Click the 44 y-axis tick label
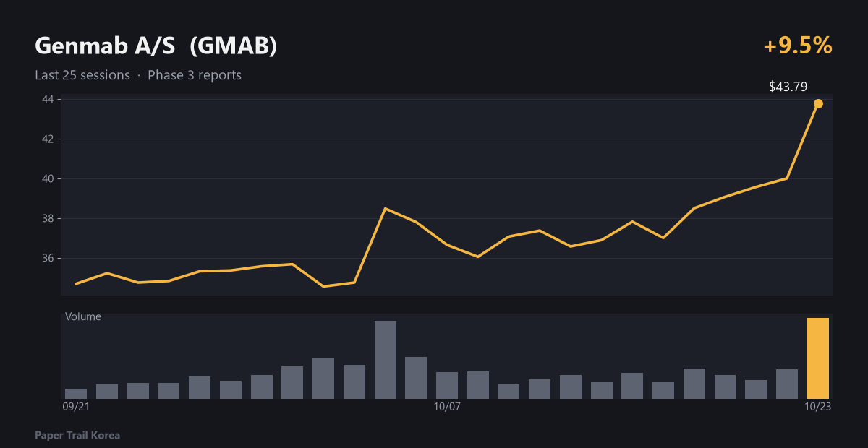 pos(49,99)
